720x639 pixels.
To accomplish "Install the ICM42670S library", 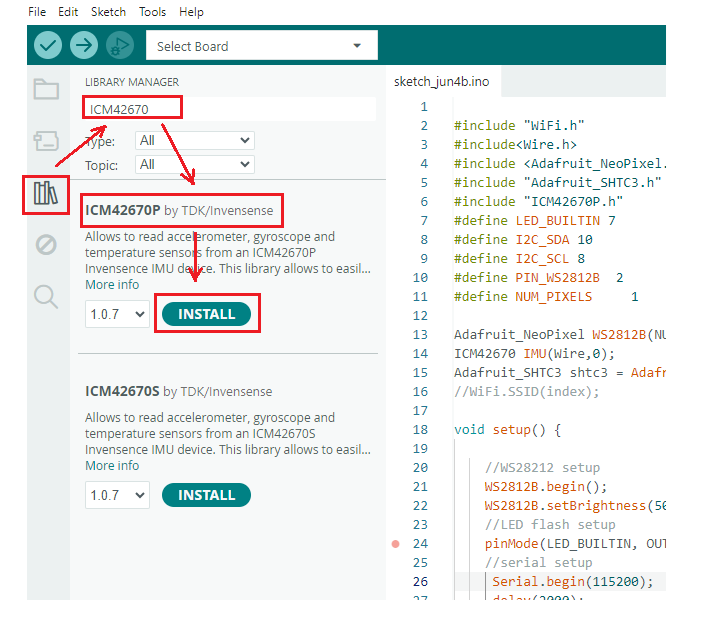I will click(x=206, y=495).
